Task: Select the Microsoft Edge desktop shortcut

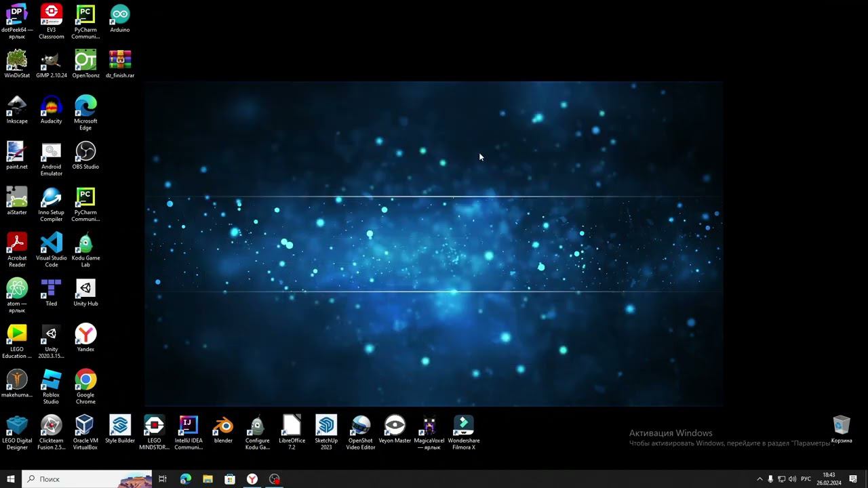Action: pos(85,113)
